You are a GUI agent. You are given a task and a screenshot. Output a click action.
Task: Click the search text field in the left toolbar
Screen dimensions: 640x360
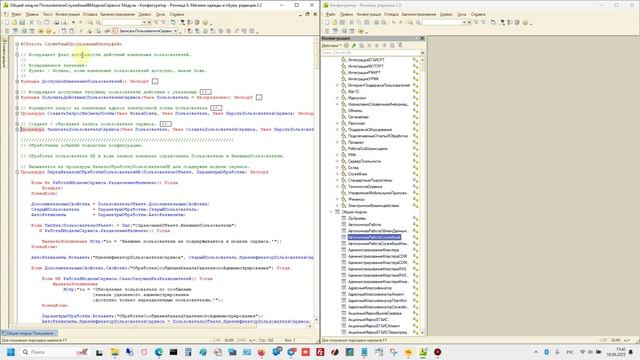tap(122, 22)
